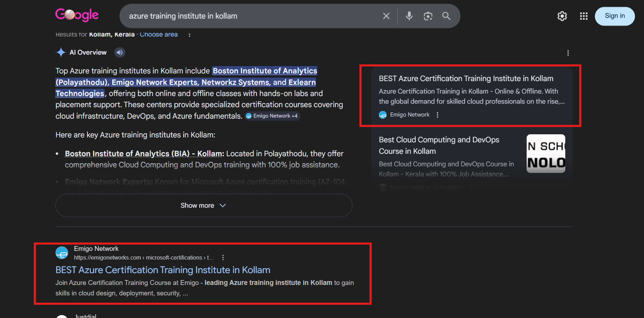Screen dimensions: 644x318
Task: Open search by image camera icon
Action: pos(428,16)
